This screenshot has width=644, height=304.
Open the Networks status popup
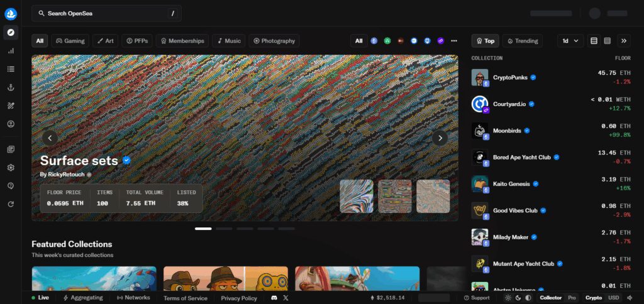click(133, 298)
